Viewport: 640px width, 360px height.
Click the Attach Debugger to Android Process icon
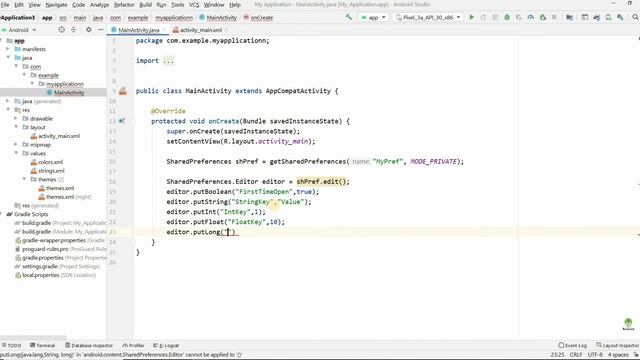coord(542,17)
